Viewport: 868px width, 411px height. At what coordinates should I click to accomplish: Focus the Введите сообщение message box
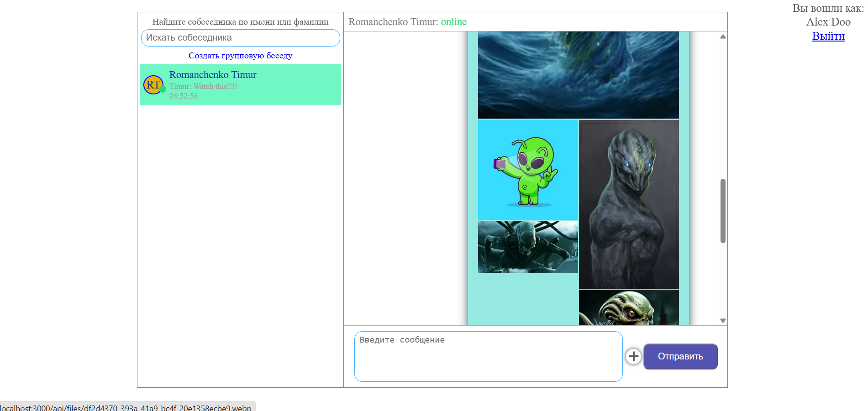pos(488,356)
